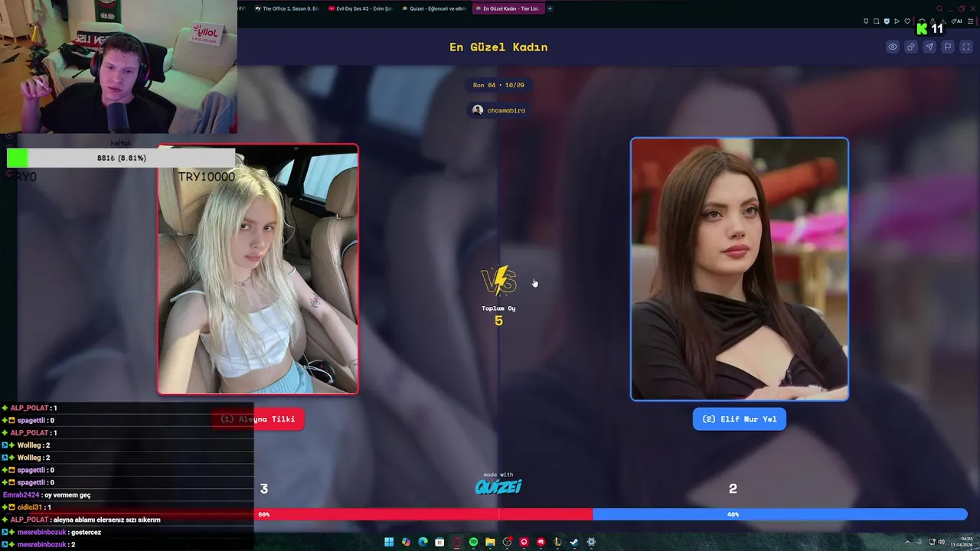Open a new browser tab
Image resolution: width=980 pixels, height=551 pixels.
pos(550,8)
